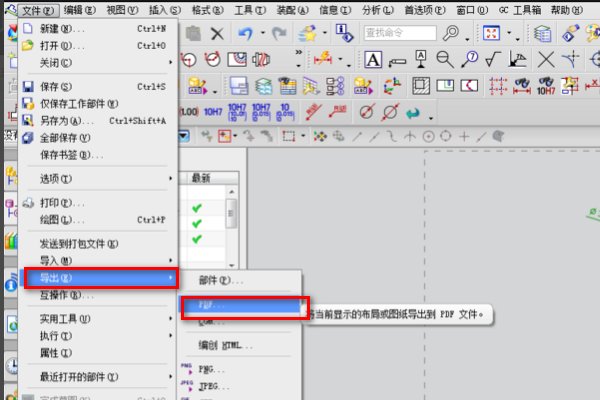
Task: Expand the 最近打开的部件 submenu arrow
Action: point(171,377)
